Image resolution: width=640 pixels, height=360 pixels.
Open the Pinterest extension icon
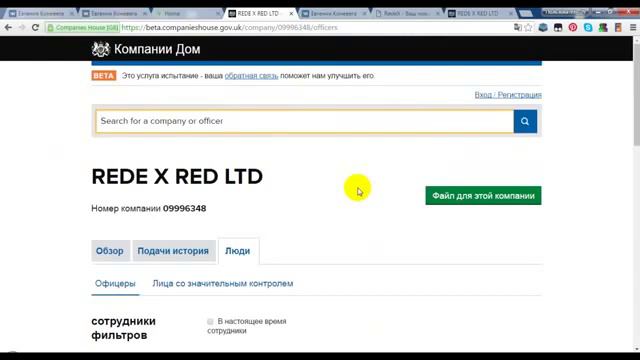573,27
